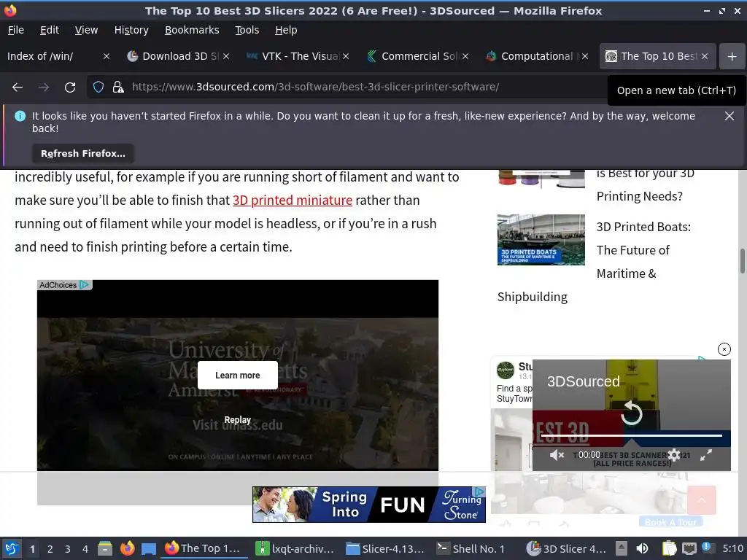Open the LXQt start menu icon
Screen dimensions: 747x560
tap(12, 548)
